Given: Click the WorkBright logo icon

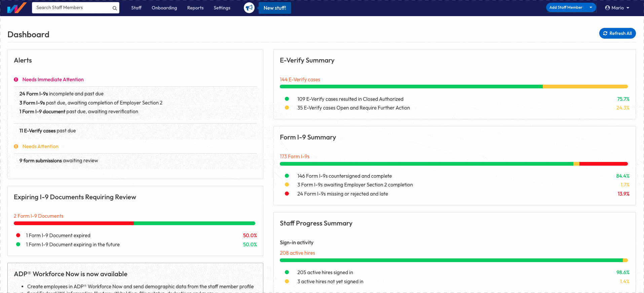Looking at the screenshot, I should tap(17, 8).
